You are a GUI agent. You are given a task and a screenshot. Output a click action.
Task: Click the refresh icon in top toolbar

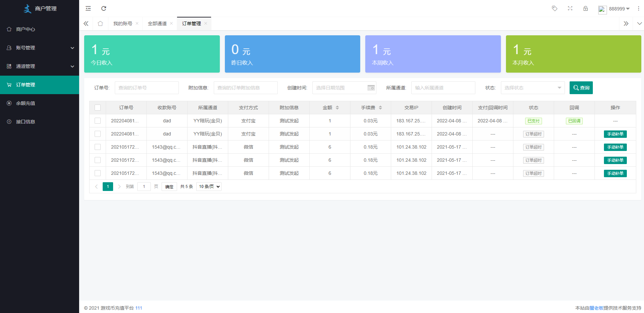pos(104,8)
